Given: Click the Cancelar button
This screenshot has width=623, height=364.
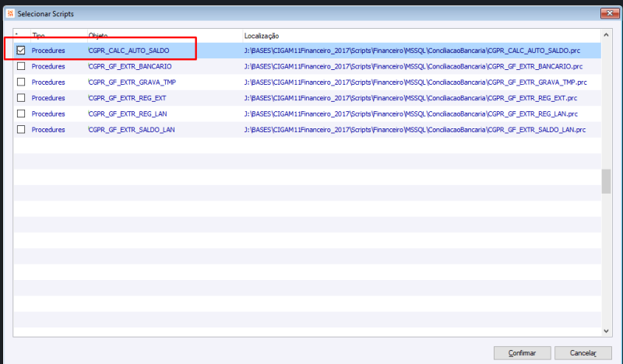Looking at the screenshot, I should (583, 353).
